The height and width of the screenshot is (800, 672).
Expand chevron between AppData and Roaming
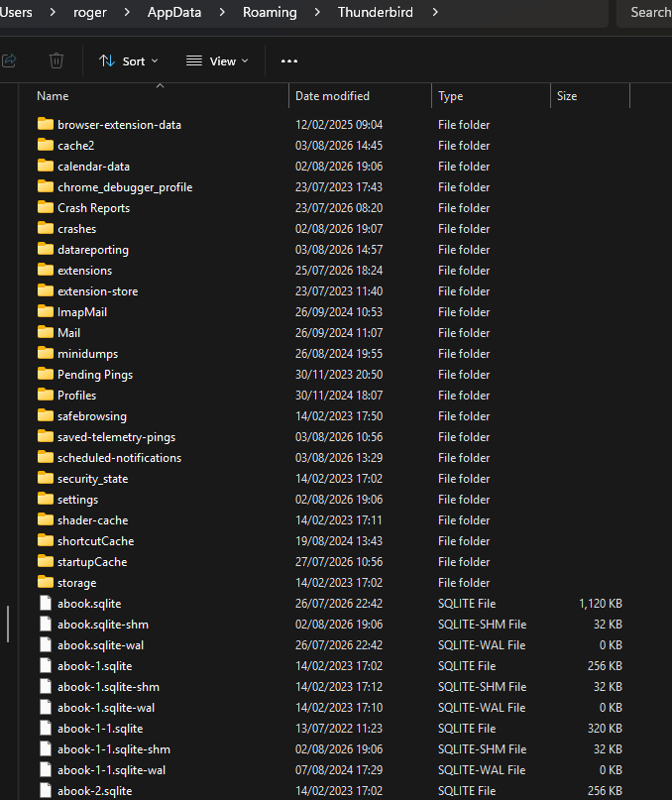[222, 12]
